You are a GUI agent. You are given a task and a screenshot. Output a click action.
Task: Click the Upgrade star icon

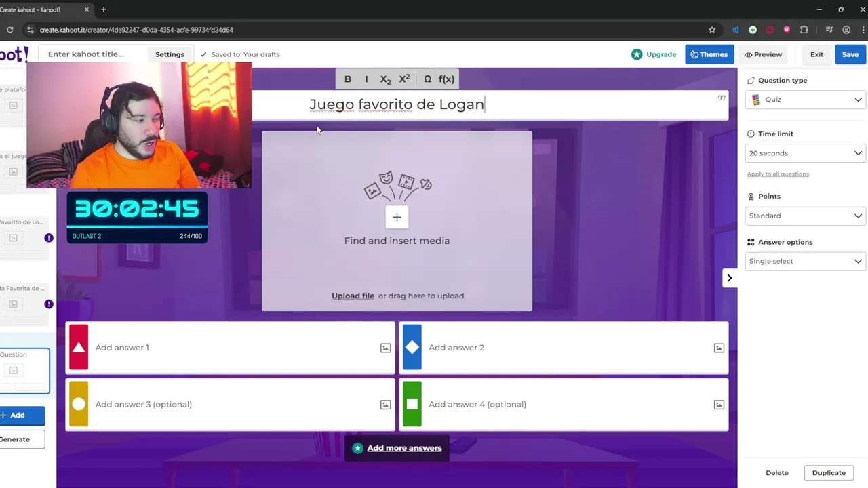636,54
